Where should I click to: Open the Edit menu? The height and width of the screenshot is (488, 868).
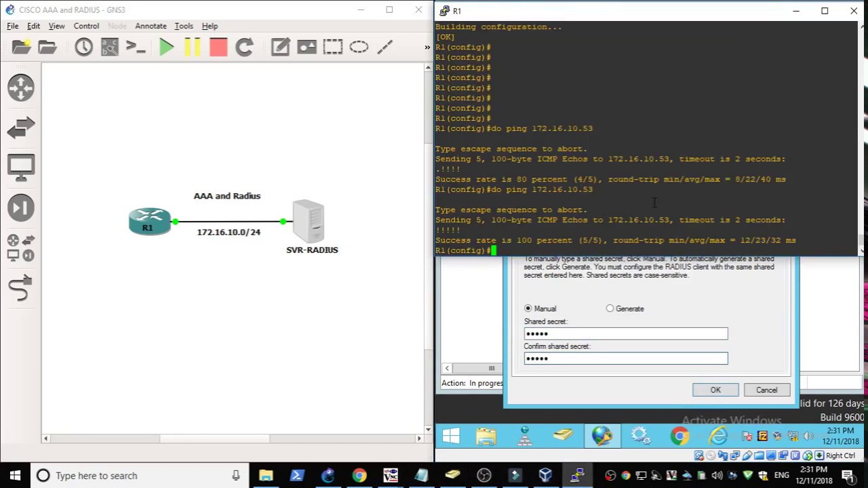[x=33, y=26]
